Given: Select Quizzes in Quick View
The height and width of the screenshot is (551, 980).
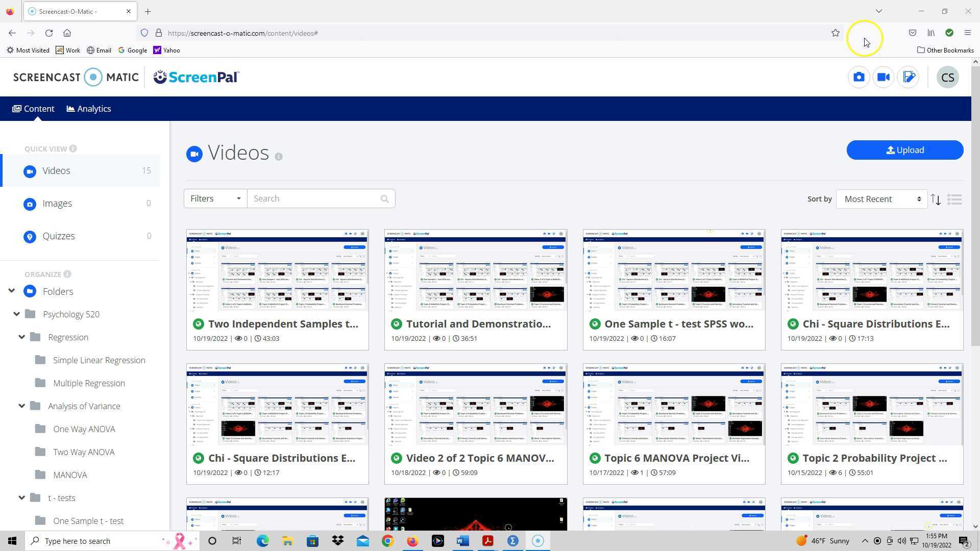Looking at the screenshot, I should [59, 236].
